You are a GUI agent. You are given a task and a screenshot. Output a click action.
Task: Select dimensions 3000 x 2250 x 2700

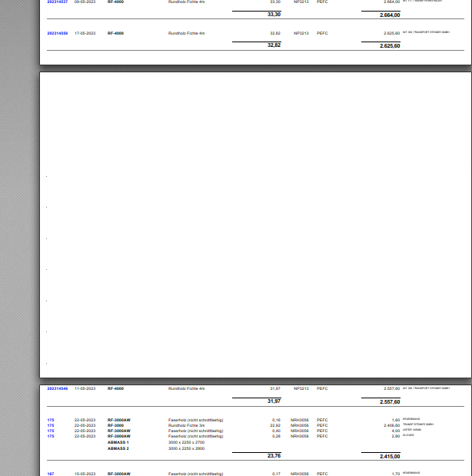186,443
